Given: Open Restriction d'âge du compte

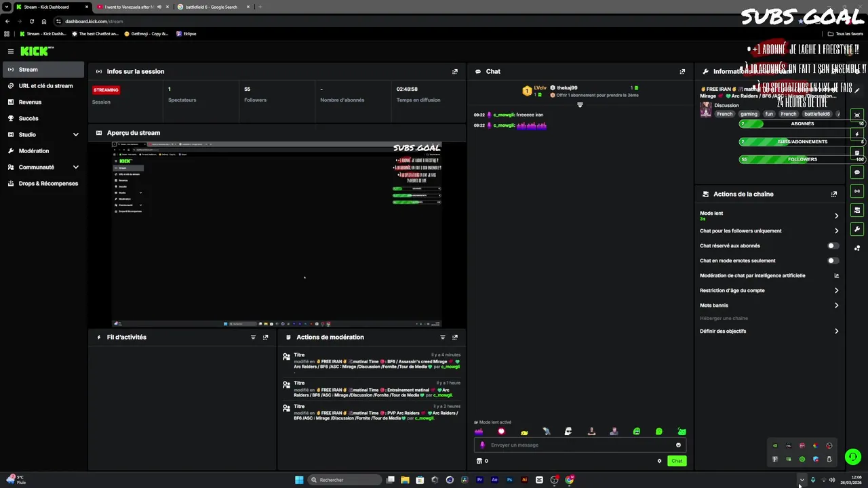Looking at the screenshot, I should pos(769,290).
